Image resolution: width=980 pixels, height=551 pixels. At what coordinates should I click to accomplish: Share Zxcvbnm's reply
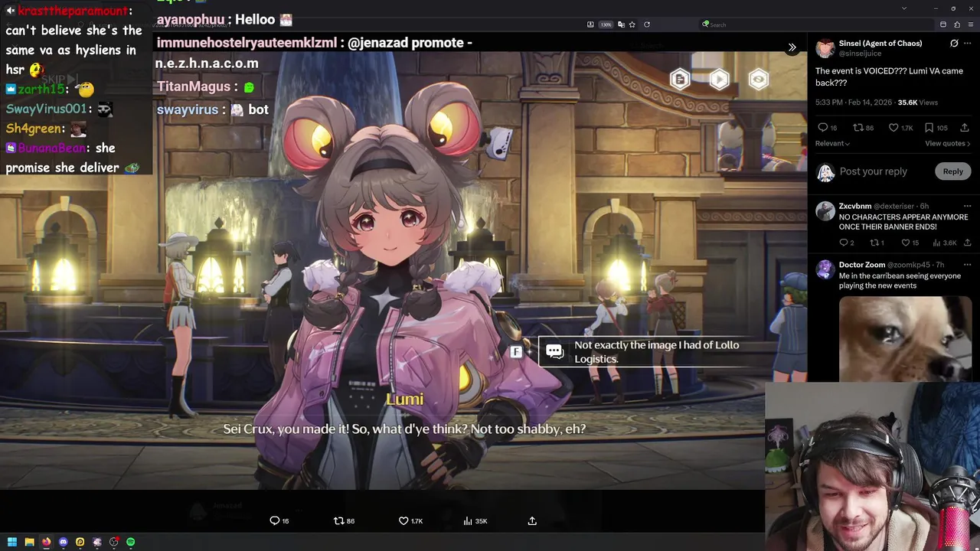tap(967, 243)
